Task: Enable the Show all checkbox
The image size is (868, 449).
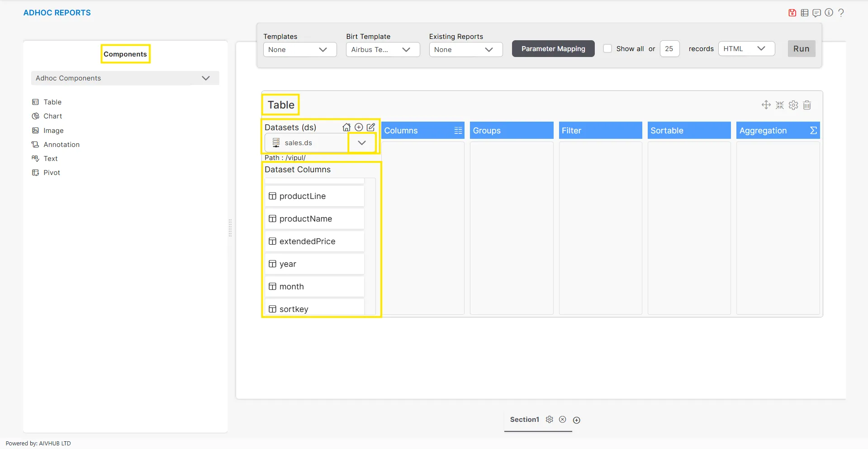Action: (x=607, y=49)
